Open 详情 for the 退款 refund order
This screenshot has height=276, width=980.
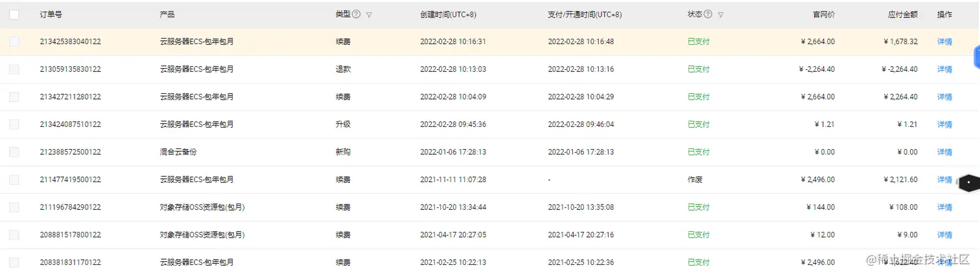944,69
